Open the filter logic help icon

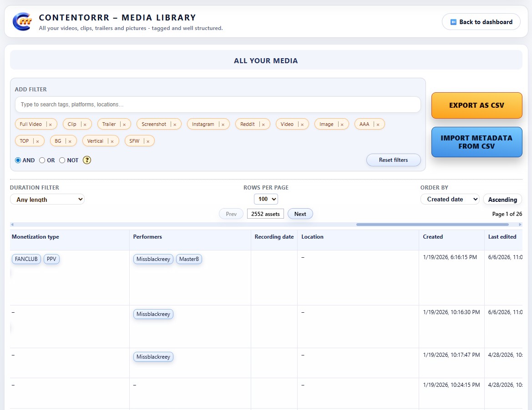pyautogui.click(x=87, y=160)
